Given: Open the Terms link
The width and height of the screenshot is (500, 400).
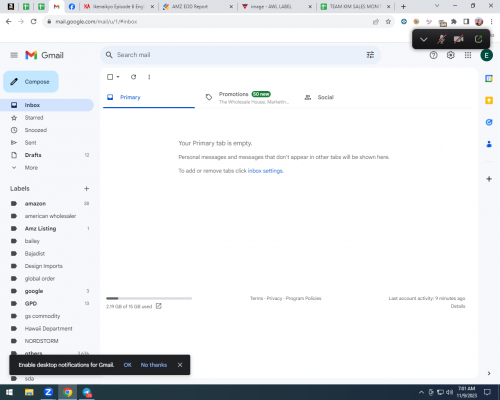Looking at the screenshot, I should pyautogui.click(x=256, y=298).
